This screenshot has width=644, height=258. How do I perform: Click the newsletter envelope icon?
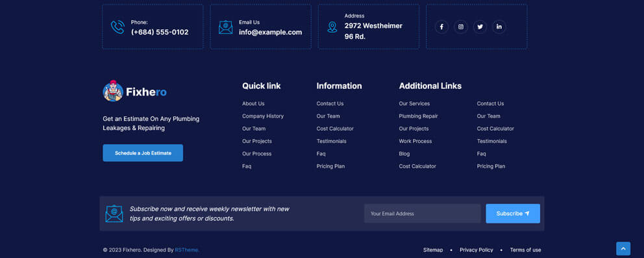(114, 214)
